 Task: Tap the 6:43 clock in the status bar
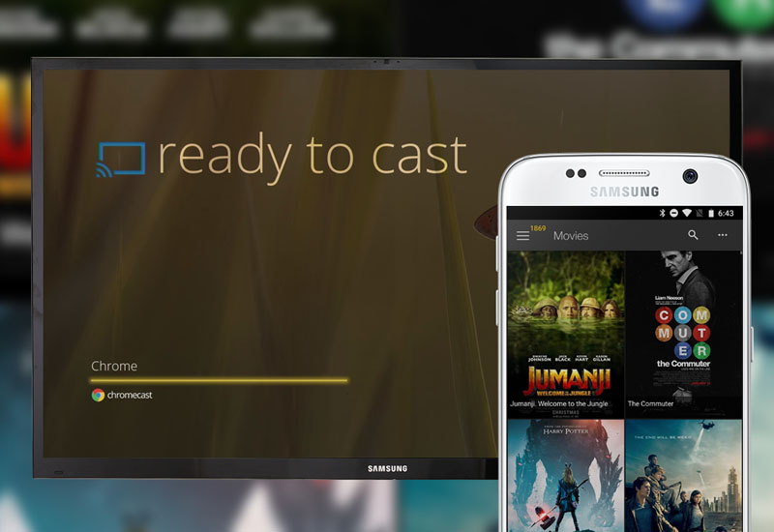[x=726, y=213]
